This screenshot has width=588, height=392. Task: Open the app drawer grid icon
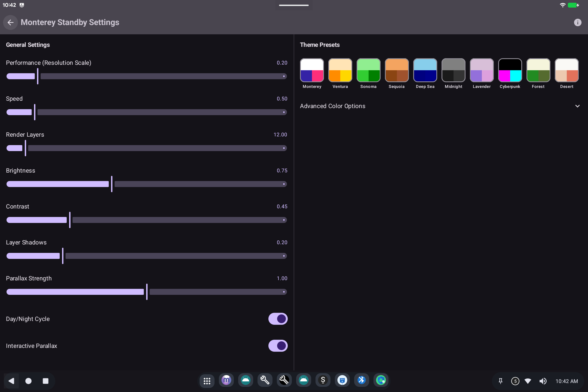[x=207, y=381]
